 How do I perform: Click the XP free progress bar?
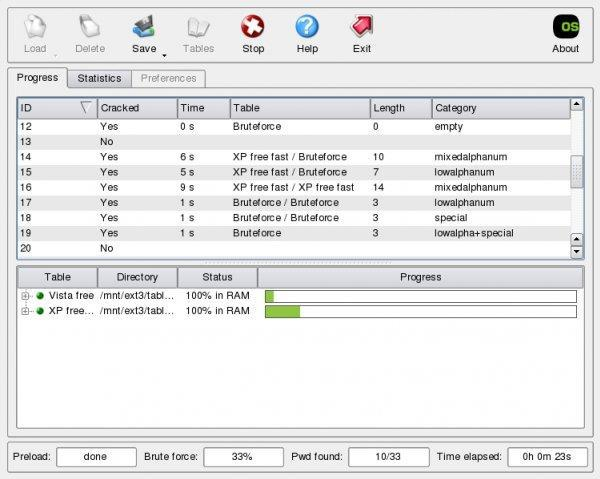pos(420,312)
